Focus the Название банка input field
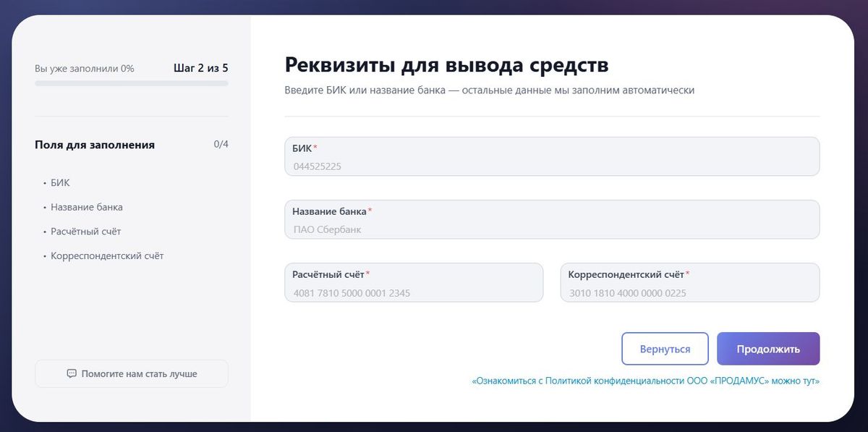Viewport: 868px width, 432px height. (552, 219)
